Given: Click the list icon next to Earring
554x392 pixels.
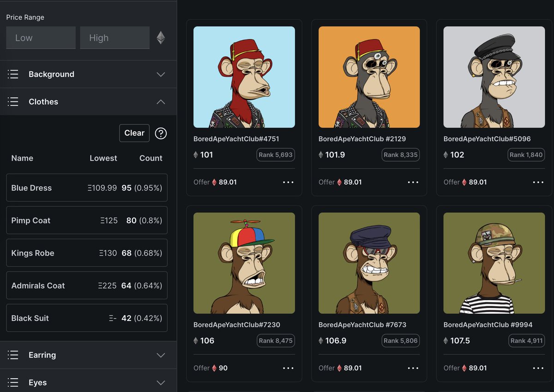Looking at the screenshot, I should pos(13,355).
